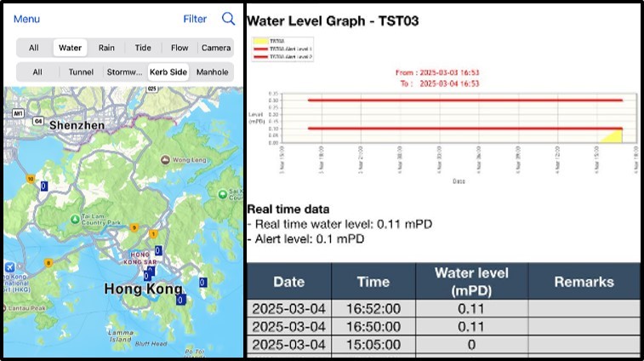
Task: Tap the blue sensor marker beside route 10
Action: pos(44,186)
